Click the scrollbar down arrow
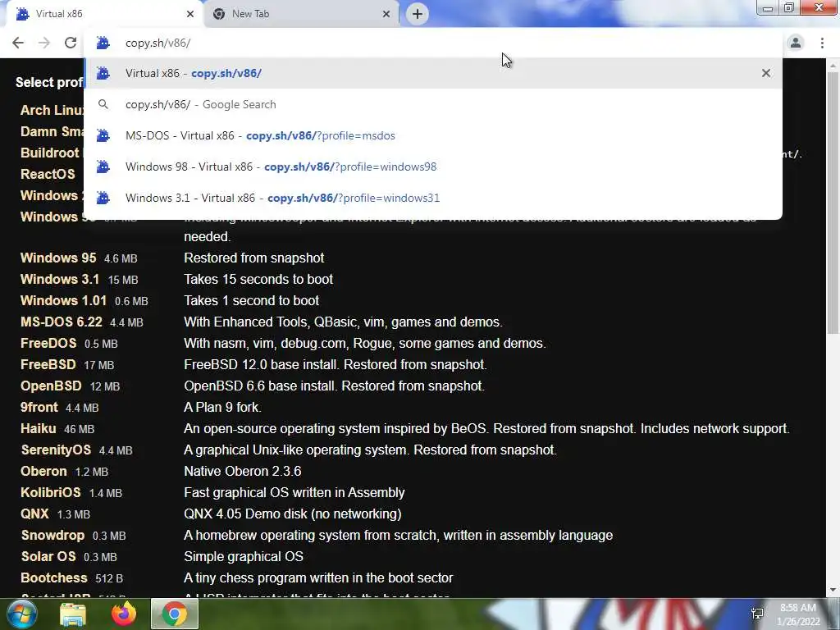The height and width of the screenshot is (630, 840). (833, 591)
